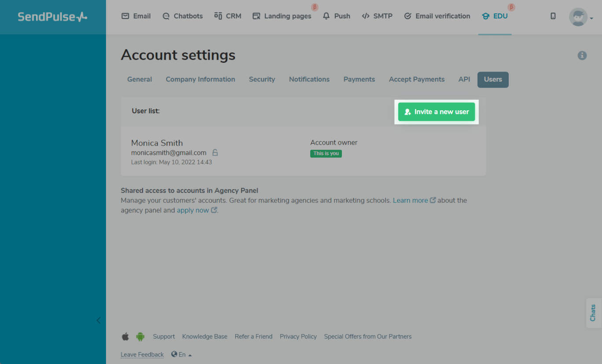Click the lock icon next to monicasmith@gmail.com

[215, 153]
